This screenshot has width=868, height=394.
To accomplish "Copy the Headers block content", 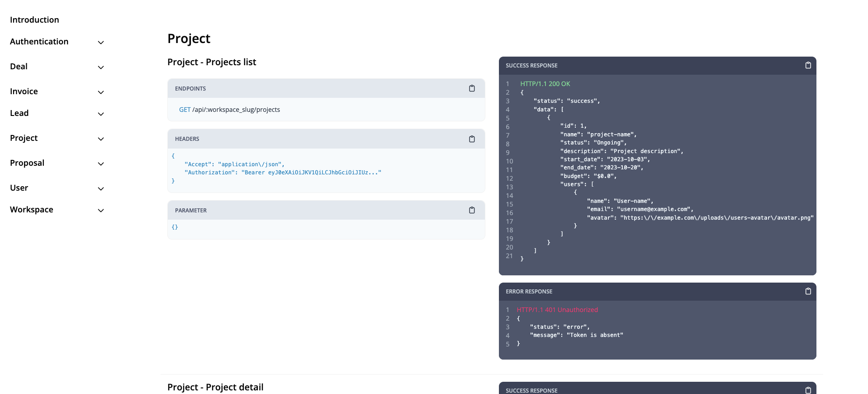I will [x=472, y=139].
